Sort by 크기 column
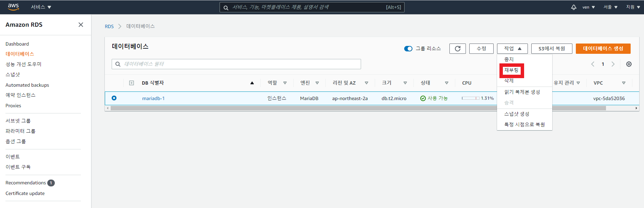This screenshot has width=644, height=208. [405, 83]
